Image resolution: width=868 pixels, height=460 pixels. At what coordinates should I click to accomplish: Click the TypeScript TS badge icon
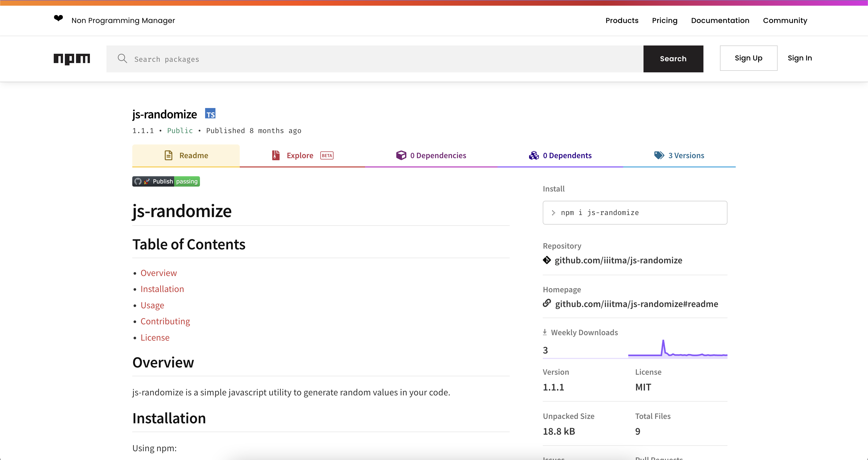coord(210,113)
